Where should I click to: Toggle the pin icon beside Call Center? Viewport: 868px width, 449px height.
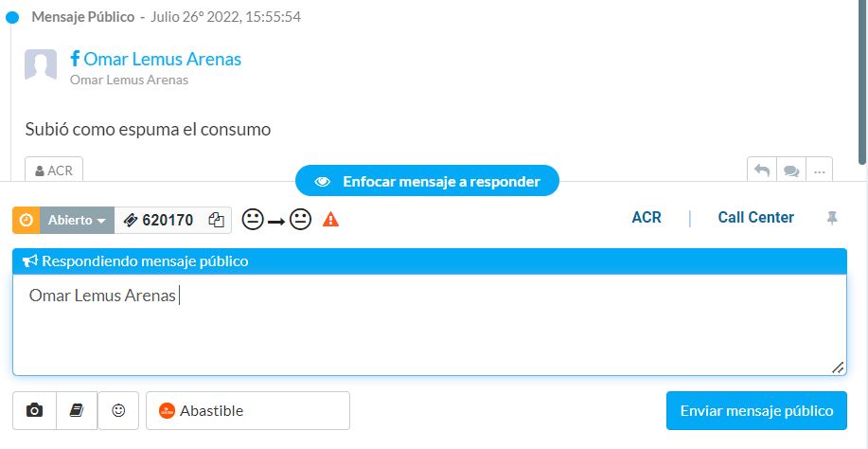(x=831, y=218)
